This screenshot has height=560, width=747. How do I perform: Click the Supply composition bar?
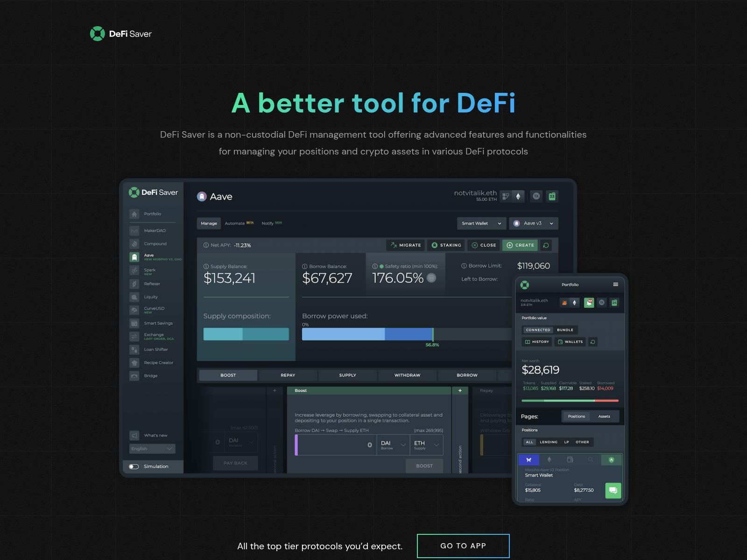click(x=246, y=334)
